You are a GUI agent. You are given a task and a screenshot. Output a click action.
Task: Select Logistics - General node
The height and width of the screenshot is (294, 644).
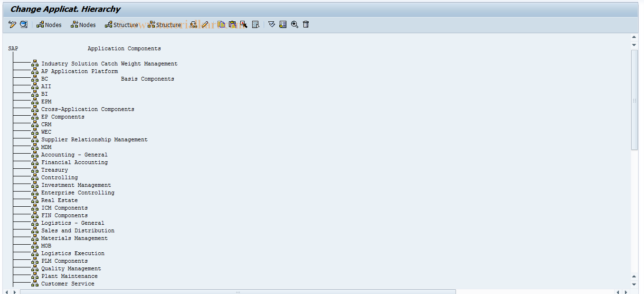[73, 223]
